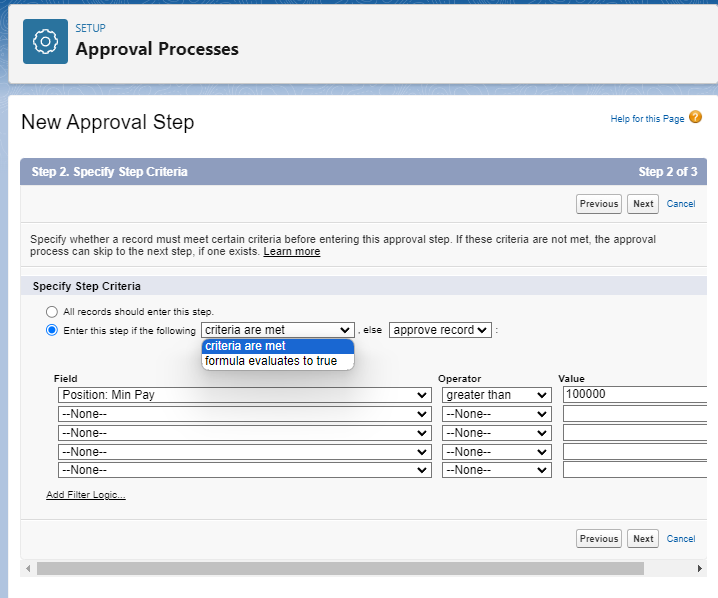
Task: Open fifth row Operator --None-- dropdown
Action: coord(496,470)
